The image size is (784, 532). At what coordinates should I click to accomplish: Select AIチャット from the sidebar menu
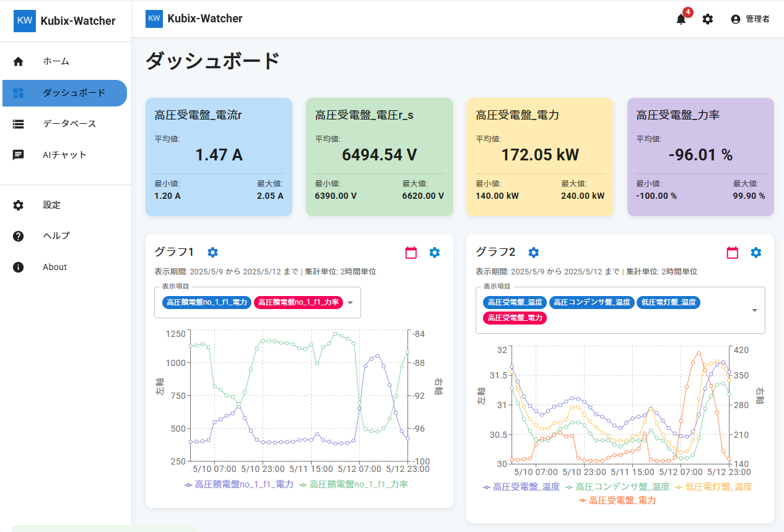coord(64,154)
